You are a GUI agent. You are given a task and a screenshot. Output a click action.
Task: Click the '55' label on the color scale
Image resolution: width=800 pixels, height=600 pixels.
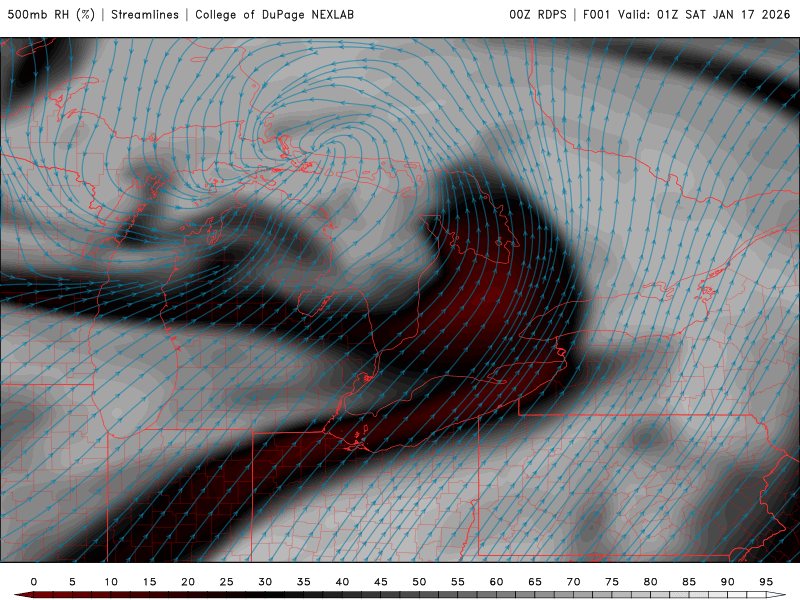pos(458,582)
